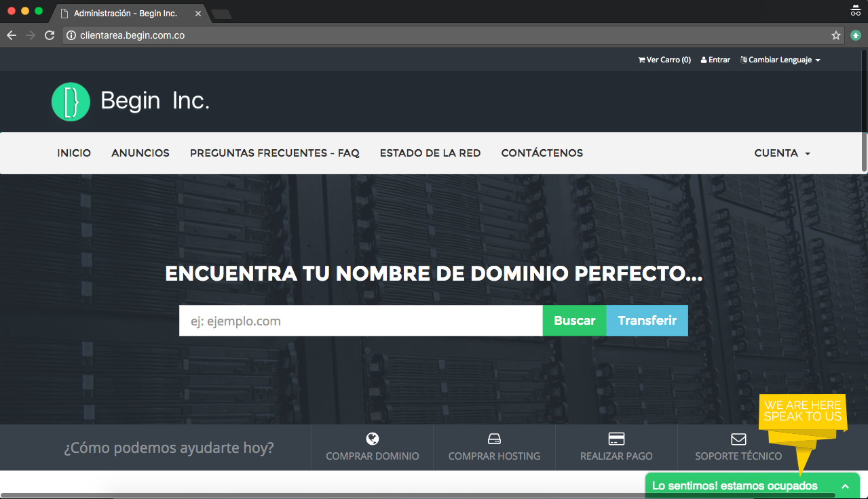Click the WE ARE HERE SPEAK TO US badge
The width and height of the screenshot is (868, 499).
pos(802,410)
